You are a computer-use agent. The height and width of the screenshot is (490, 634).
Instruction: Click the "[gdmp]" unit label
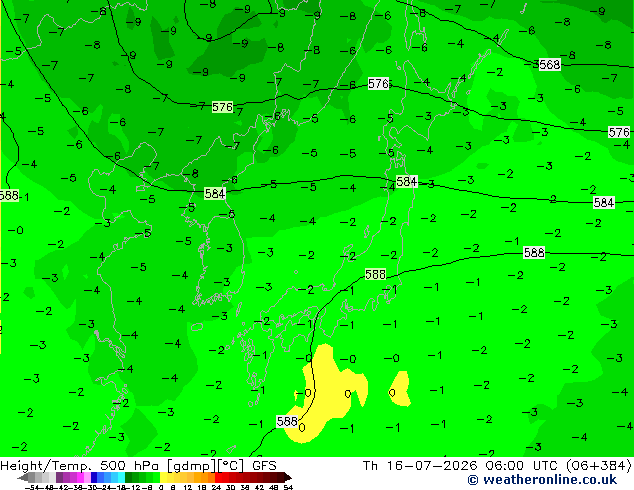192,466
